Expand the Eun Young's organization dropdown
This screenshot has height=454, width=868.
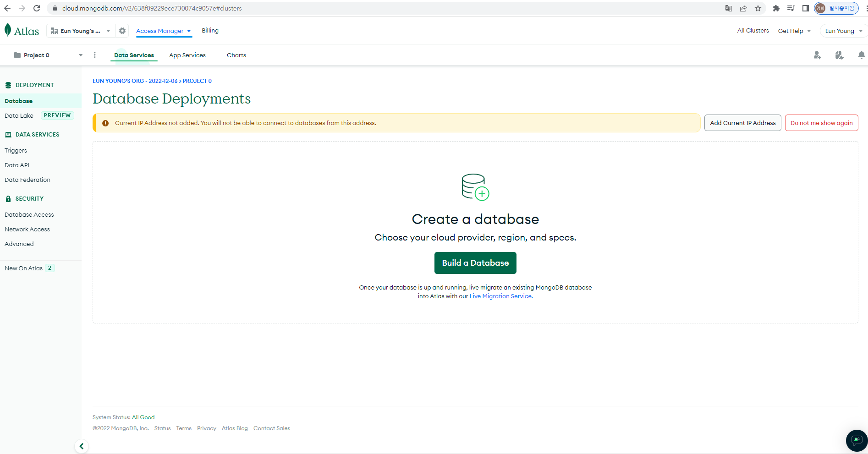[81, 31]
